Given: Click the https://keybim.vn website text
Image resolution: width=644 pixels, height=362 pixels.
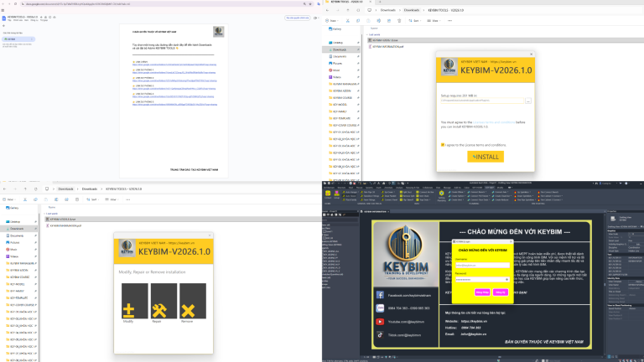Looking at the screenshot, I should click(474, 322).
